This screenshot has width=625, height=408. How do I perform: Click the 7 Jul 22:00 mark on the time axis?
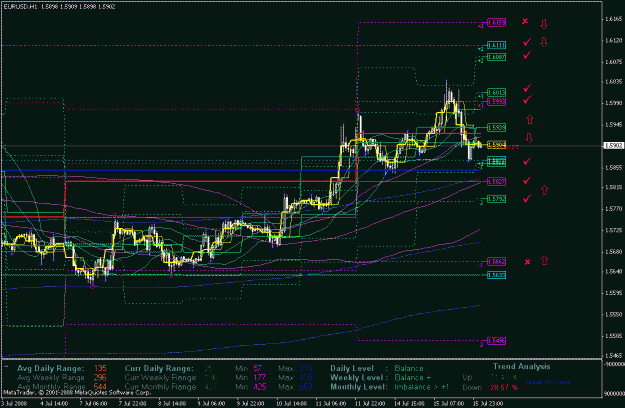[x=133, y=403]
